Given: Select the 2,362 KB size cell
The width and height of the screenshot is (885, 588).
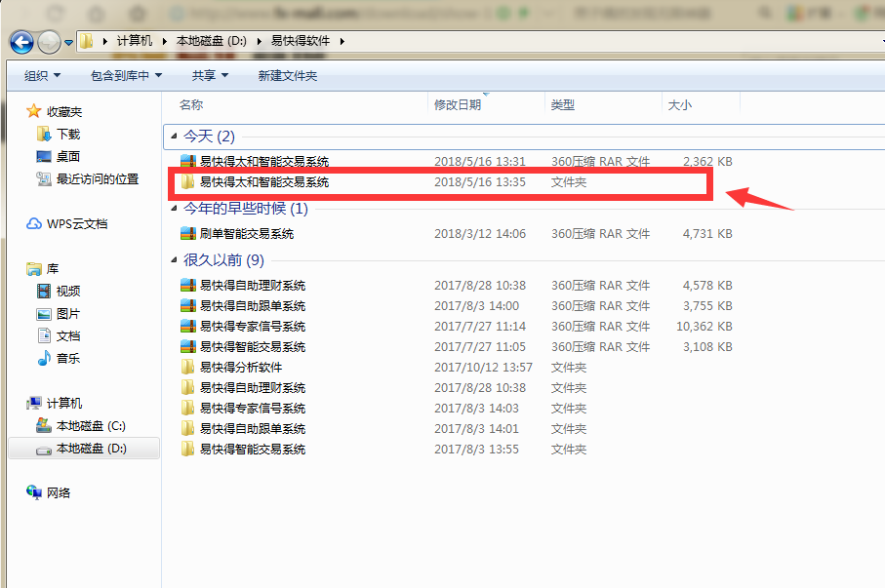Looking at the screenshot, I should (x=707, y=162).
